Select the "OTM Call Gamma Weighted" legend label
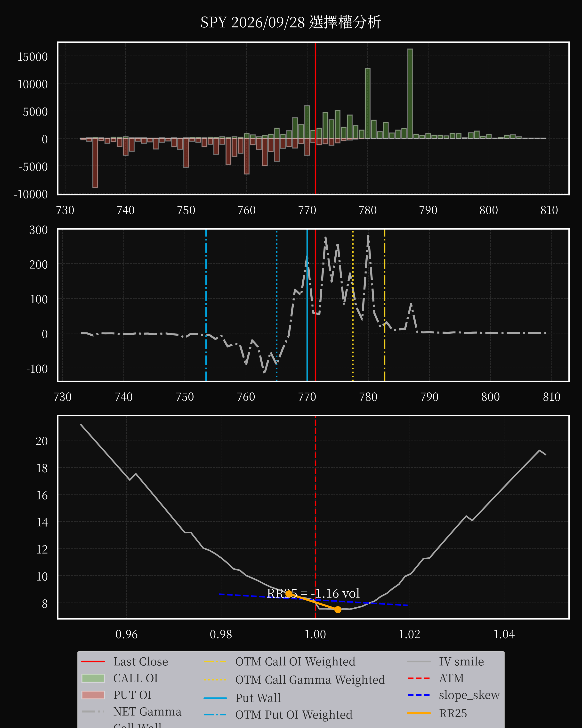This screenshot has height=728, width=582. 310,680
